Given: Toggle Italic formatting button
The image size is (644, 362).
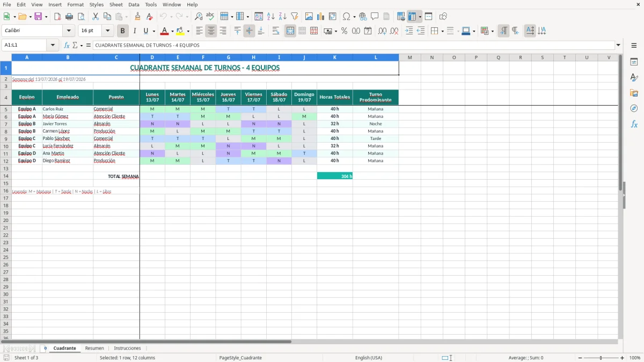Looking at the screenshot, I should [135, 31].
